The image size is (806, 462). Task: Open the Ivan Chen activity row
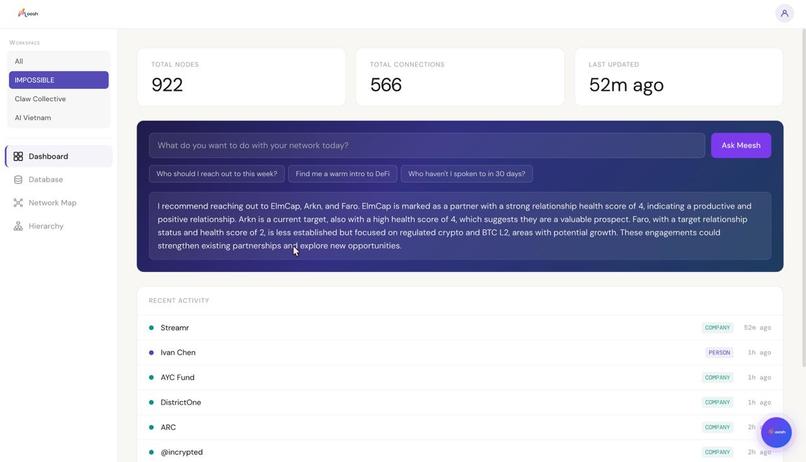[460, 353]
